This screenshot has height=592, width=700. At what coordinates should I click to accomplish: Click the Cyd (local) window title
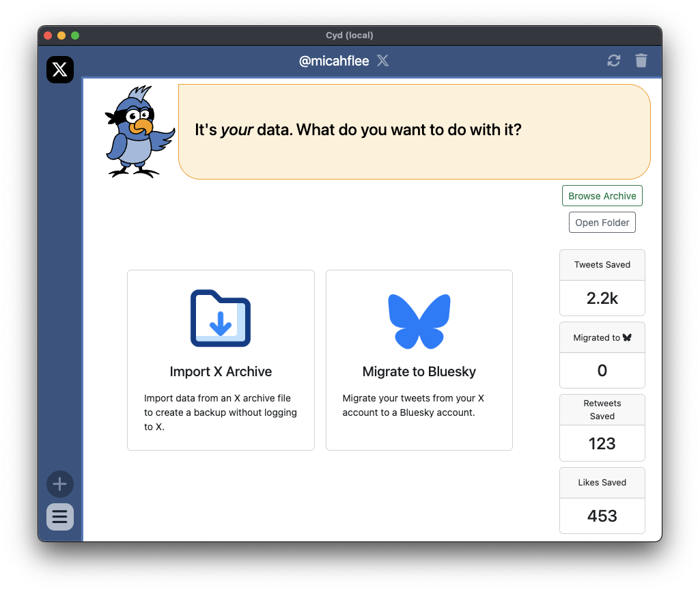pos(350,35)
